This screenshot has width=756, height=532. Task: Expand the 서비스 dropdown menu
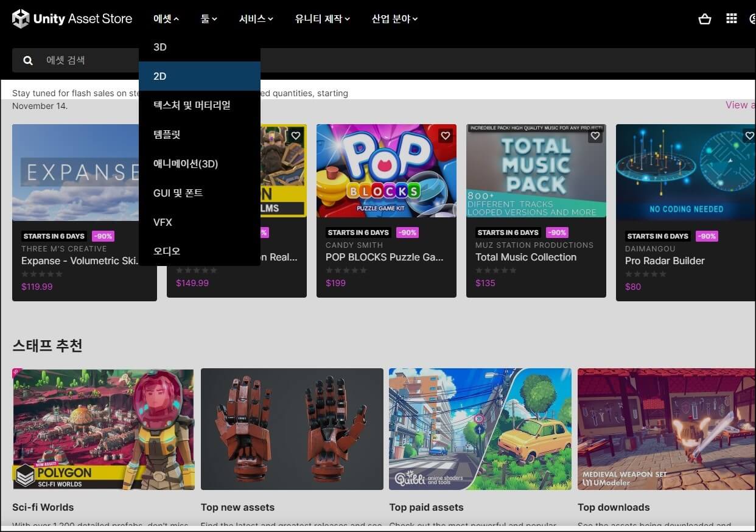point(256,19)
